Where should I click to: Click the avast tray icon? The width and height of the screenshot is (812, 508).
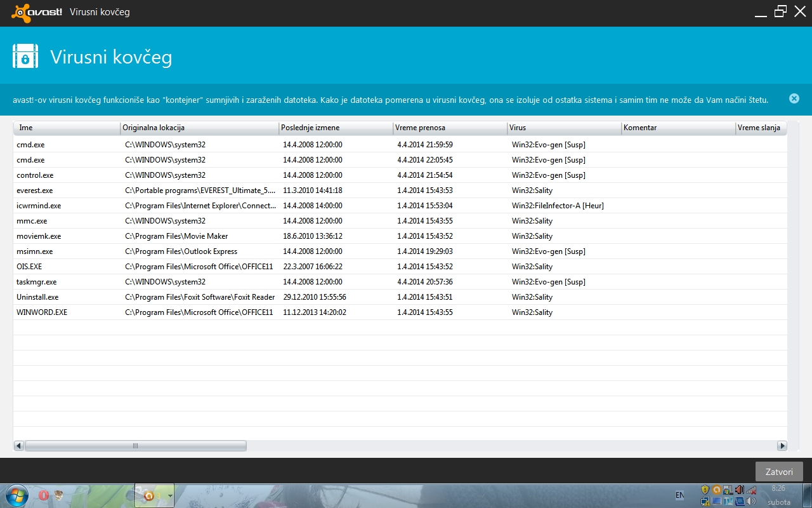(x=716, y=490)
